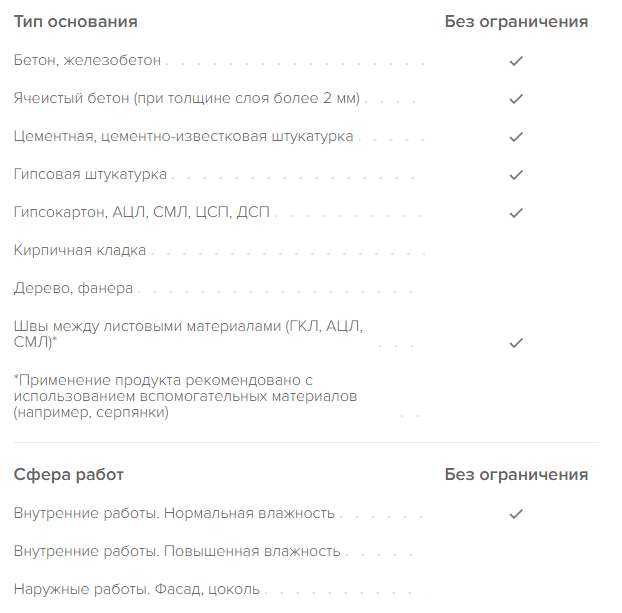Select the Кирпичная кладка row label
The height and width of the screenshot is (613, 622).
(x=80, y=250)
